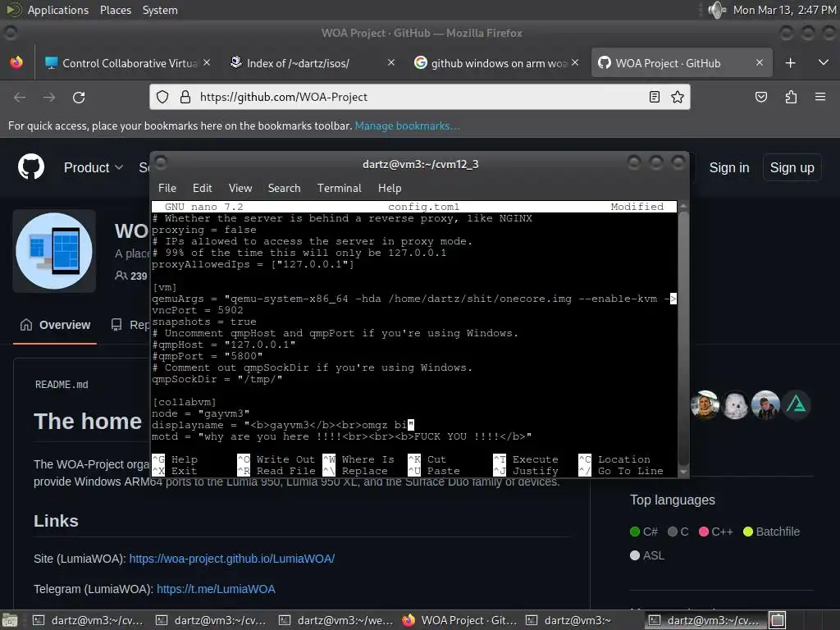Image resolution: width=840 pixels, height=630 pixels.
Task: Close the Control Collaborative Virtual tab
Action: (207, 62)
